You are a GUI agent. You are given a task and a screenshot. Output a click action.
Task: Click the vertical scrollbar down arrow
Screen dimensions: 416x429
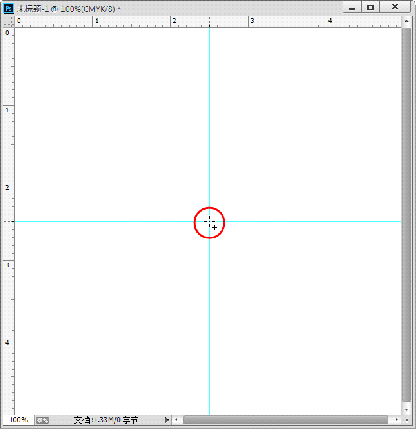[x=406, y=410]
